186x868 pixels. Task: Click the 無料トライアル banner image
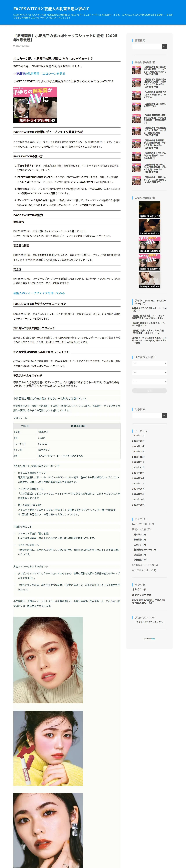coord(35,105)
